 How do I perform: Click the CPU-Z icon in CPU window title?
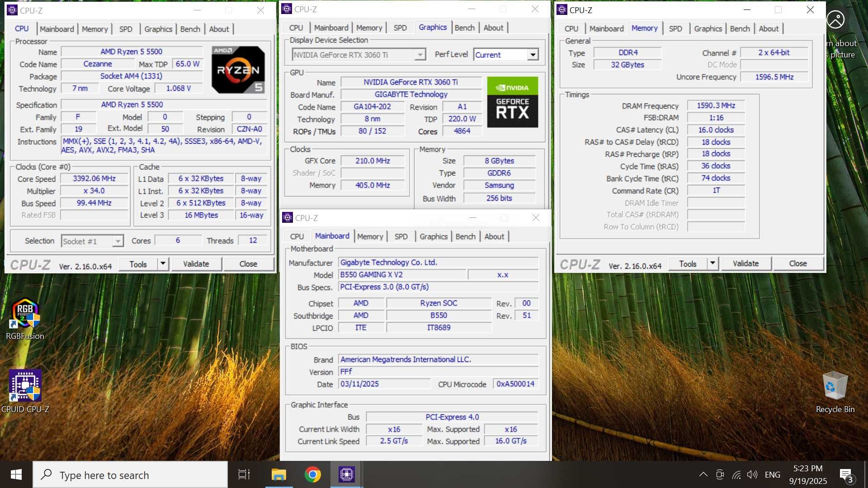click(12, 10)
